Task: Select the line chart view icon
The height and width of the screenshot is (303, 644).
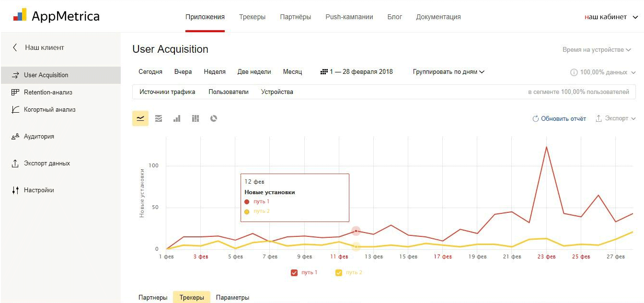Action: pyautogui.click(x=140, y=118)
